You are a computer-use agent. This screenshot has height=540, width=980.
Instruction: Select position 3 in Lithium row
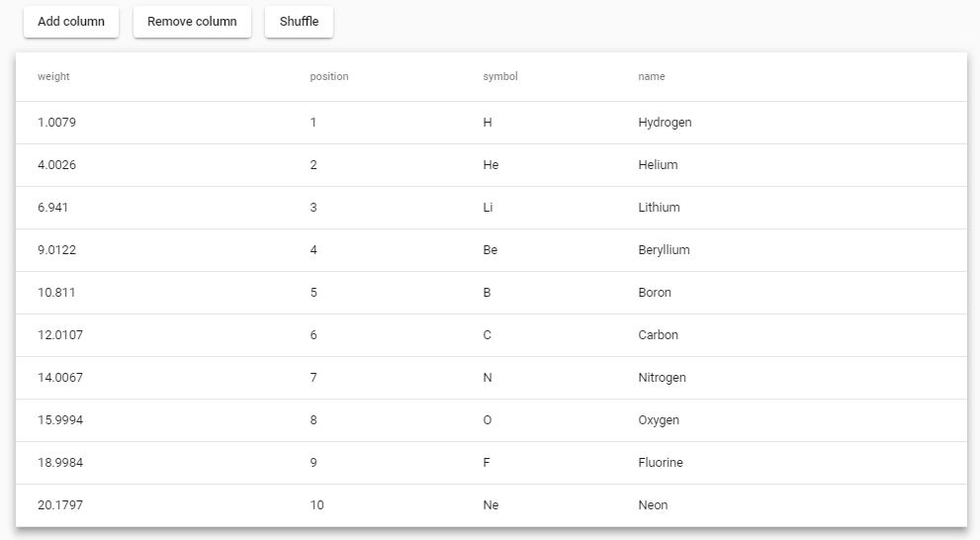pos(313,208)
